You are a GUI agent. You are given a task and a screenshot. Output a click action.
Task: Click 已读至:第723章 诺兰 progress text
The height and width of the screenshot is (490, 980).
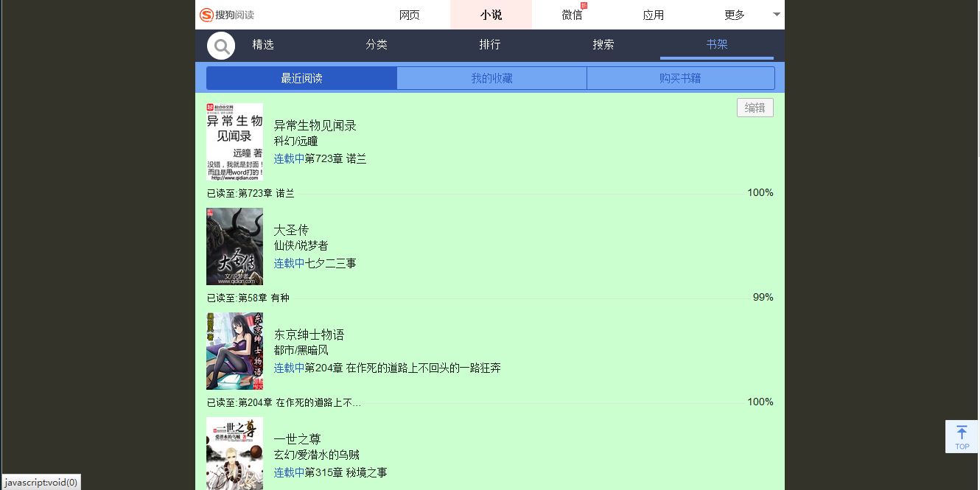click(251, 193)
